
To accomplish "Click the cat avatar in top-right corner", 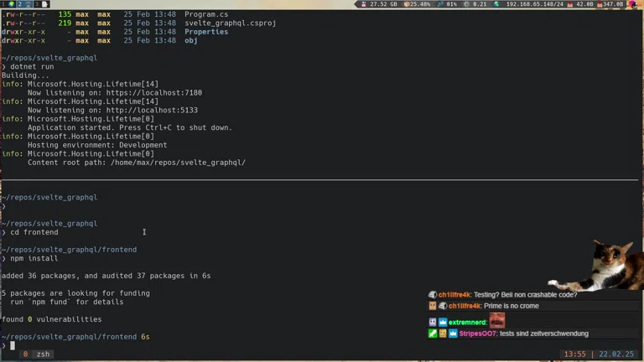I will [635, 4].
